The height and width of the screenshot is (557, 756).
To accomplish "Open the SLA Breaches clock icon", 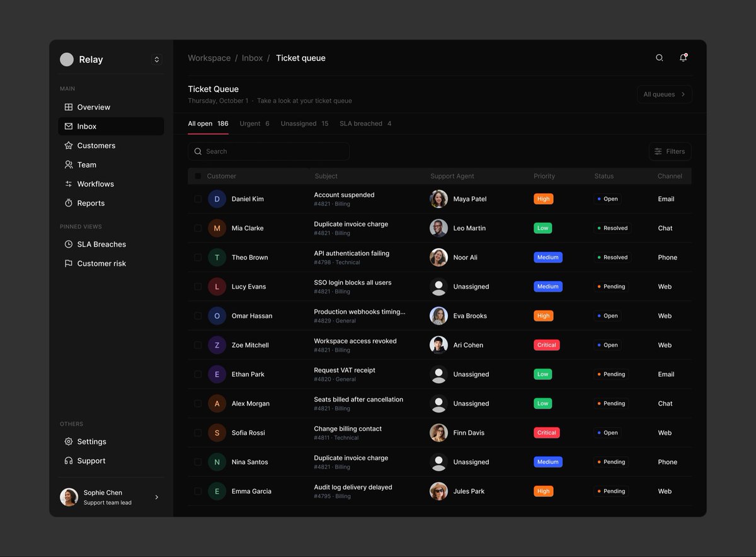I will coord(69,244).
